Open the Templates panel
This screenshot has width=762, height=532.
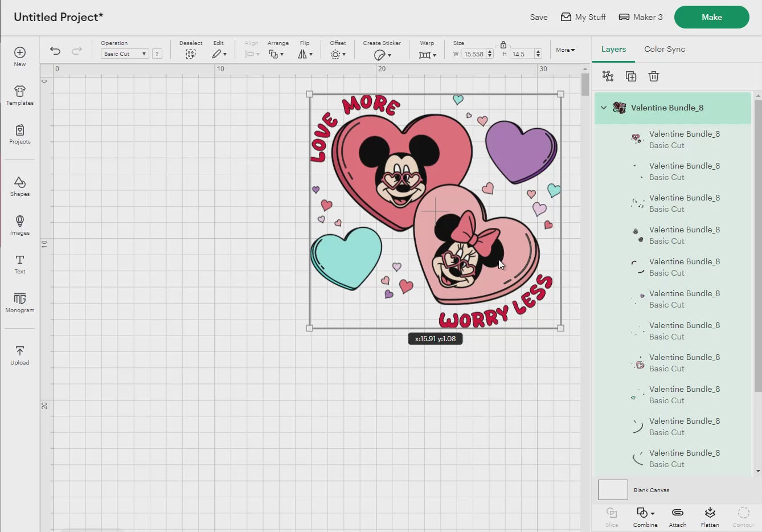pos(20,95)
